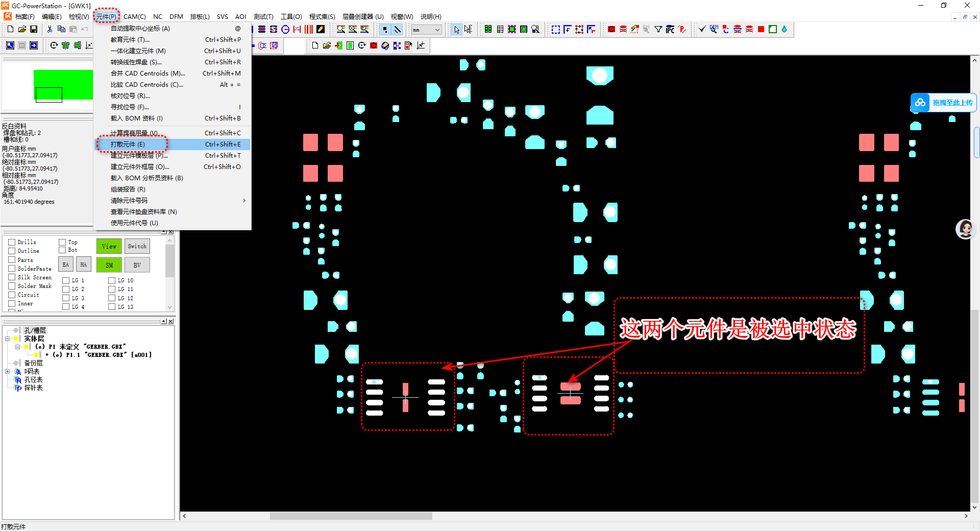Click the New file icon in top toolbar
Screen dimensions: 980x531
point(10,29)
